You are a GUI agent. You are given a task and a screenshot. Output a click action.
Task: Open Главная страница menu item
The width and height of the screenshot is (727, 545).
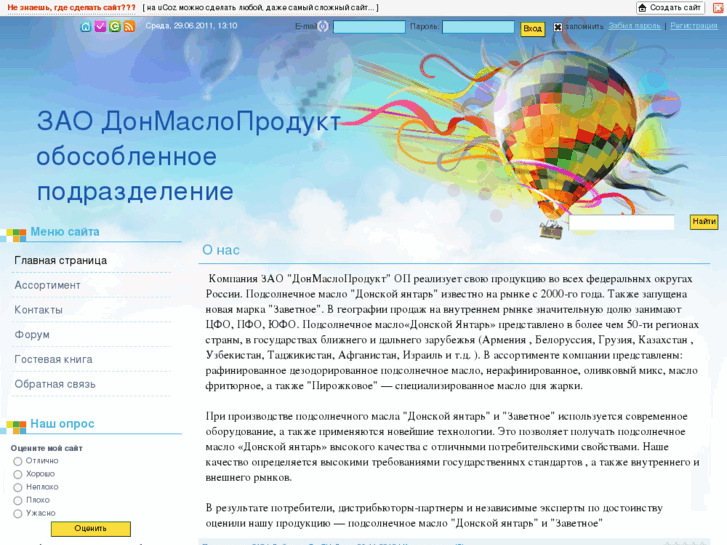(x=60, y=261)
